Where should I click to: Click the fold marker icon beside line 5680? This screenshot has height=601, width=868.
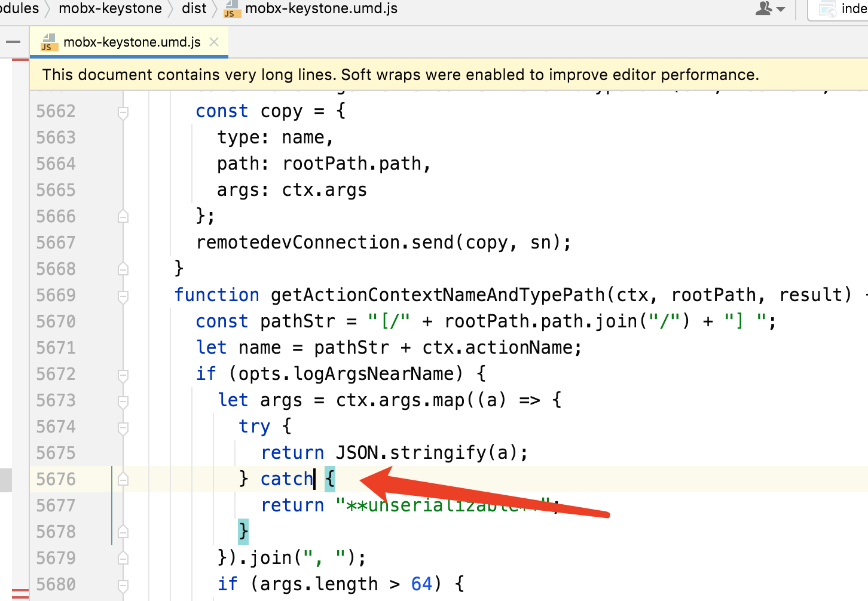click(x=123, y=584)
